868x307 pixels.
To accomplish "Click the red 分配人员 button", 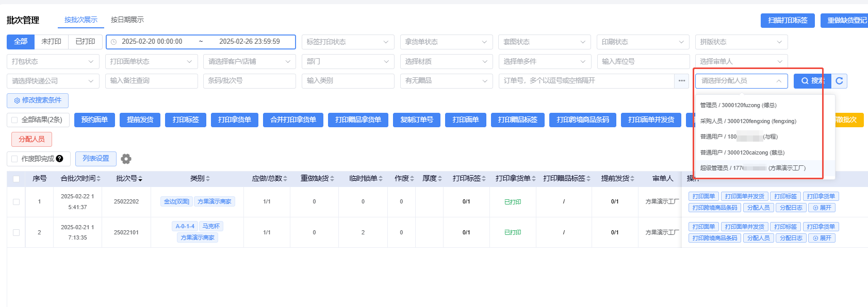I will (x=31, y=139).
